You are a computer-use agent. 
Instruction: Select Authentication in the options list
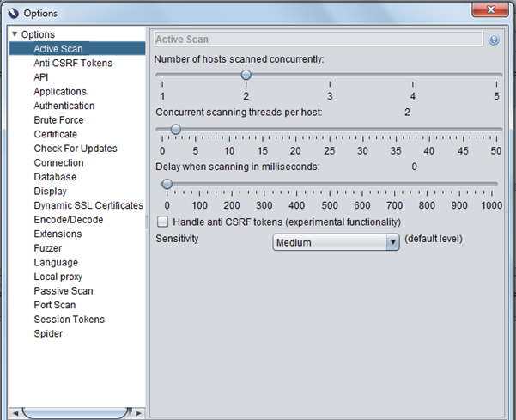click(x=64, y=106)
